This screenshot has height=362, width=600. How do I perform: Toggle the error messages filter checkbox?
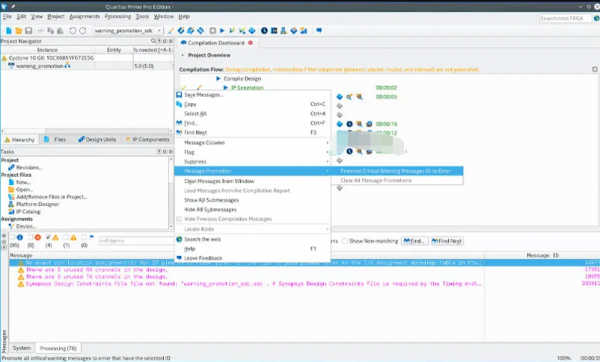pyautogui.click(x=30, y=237)
